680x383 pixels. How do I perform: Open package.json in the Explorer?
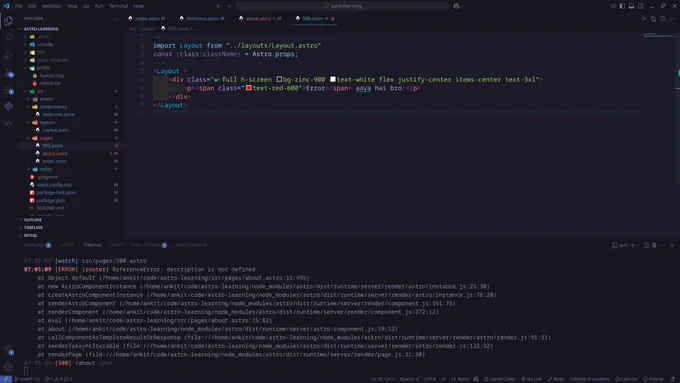[x=51, y=200]
